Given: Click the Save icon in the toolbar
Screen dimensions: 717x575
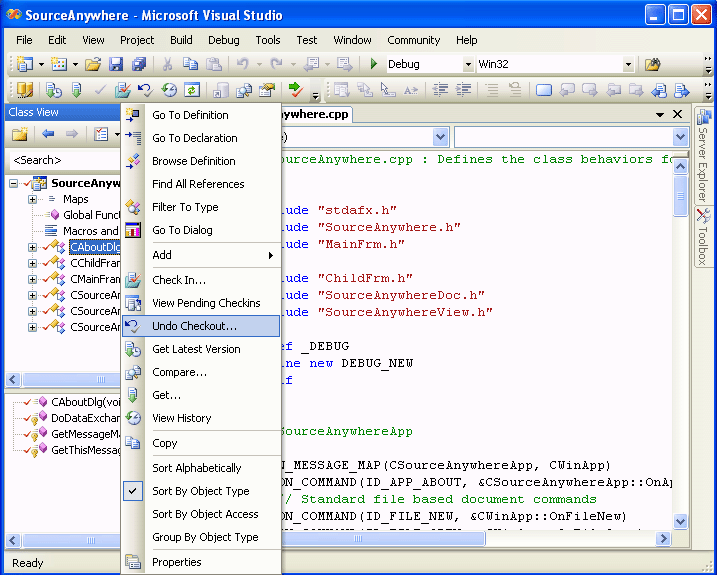Looking at the screenshot, I should [x=116, y=64].
